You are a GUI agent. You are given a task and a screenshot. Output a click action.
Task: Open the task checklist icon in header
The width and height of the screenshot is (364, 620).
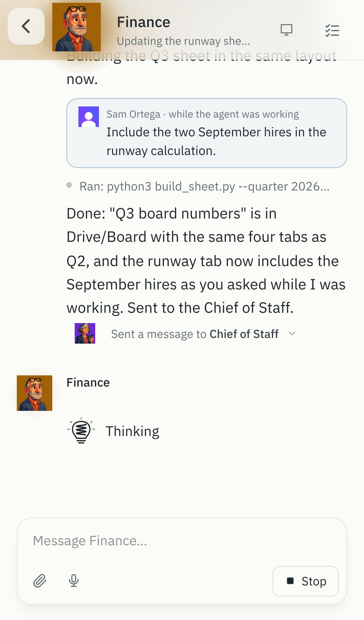(332, 30)
